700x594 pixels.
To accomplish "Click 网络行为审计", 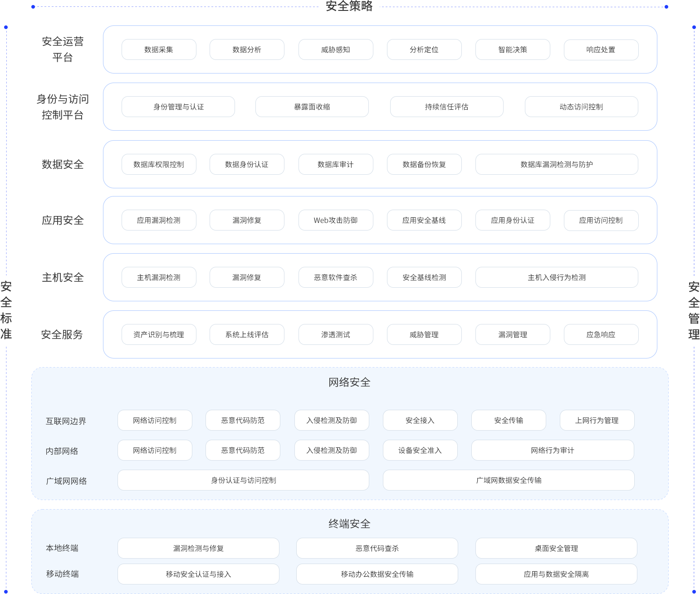I will tap(553, 450).
